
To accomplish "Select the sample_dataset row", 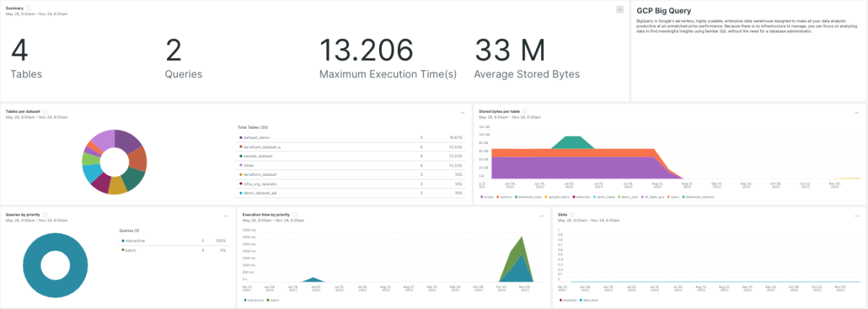I will click(x=352, y=156).
